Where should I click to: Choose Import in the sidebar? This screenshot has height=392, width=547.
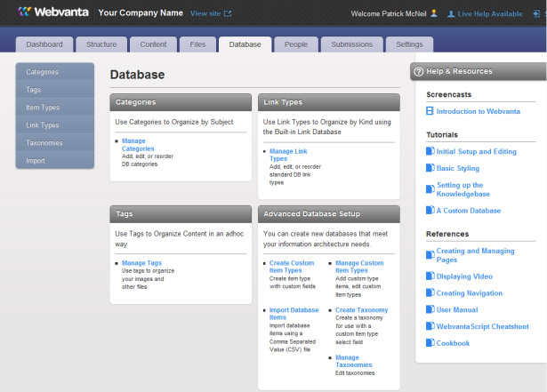tap(55, 161)
